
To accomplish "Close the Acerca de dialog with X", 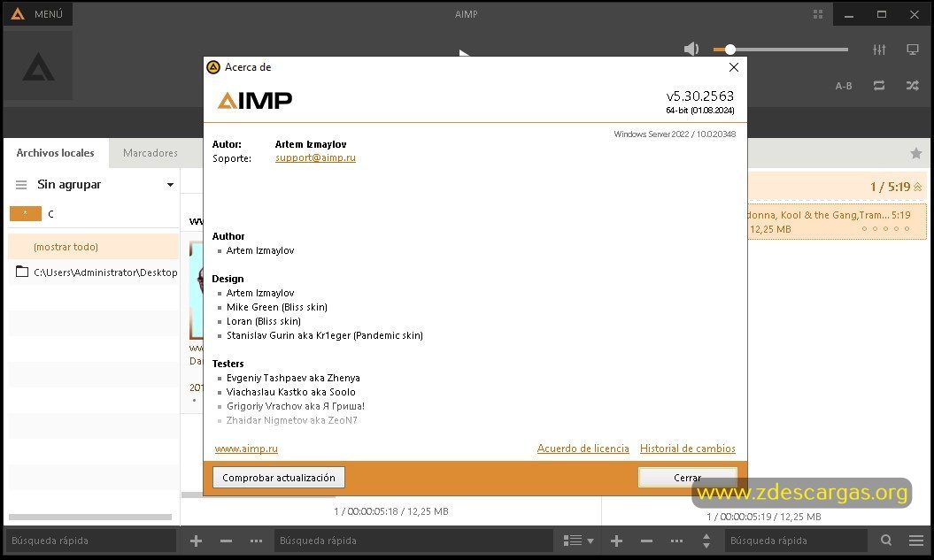I will click(734, 67).
